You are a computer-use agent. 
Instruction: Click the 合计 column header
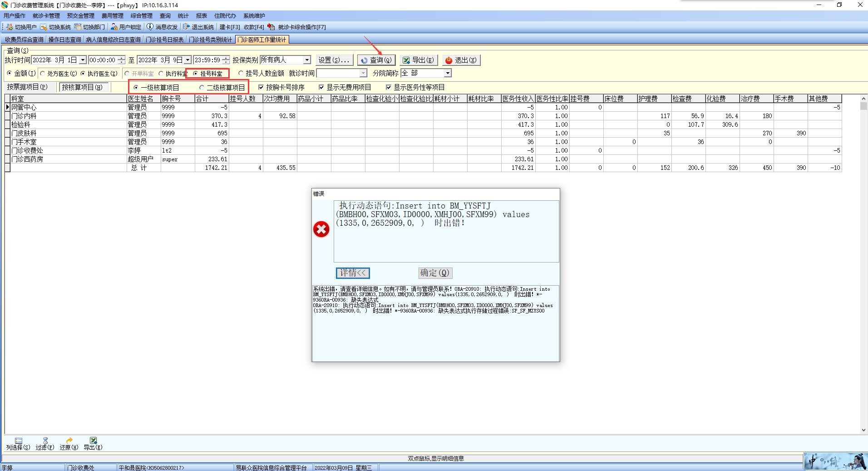click(212, 99)
